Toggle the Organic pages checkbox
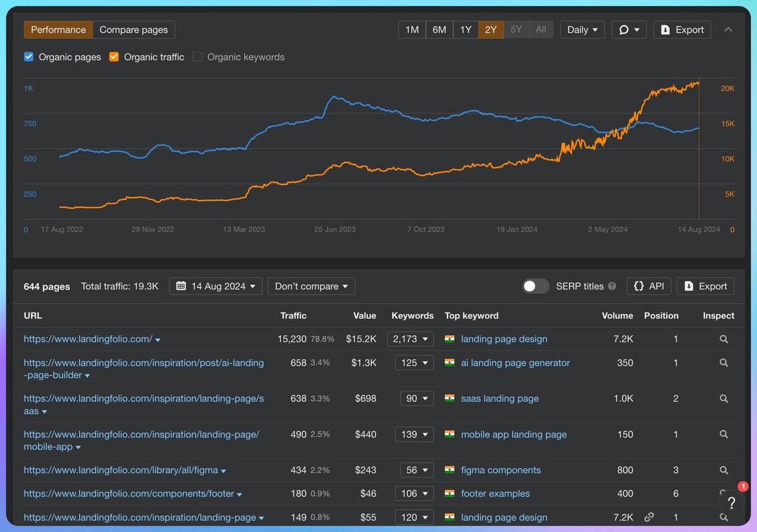This screenshot has height=532, width=757. click(28, 57)
